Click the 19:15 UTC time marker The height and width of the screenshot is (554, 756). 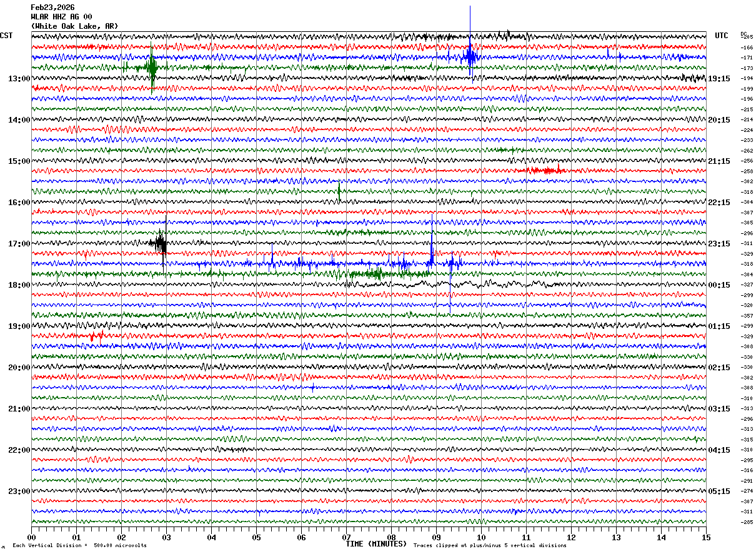click(x=719, y=79)
